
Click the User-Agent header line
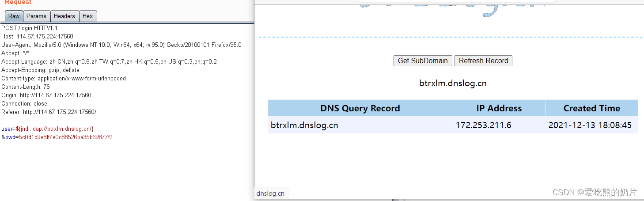[x=121, y=45]
